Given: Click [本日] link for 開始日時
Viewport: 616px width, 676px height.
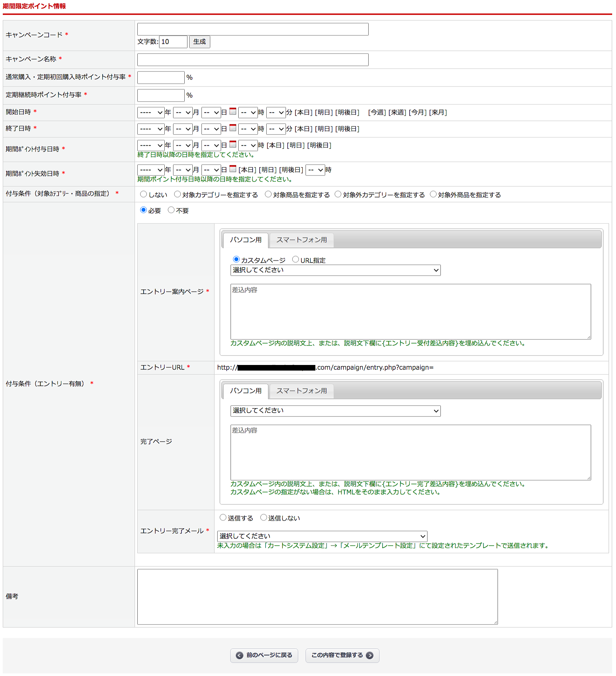Looking at the screenshot, I should pos(304,112).
